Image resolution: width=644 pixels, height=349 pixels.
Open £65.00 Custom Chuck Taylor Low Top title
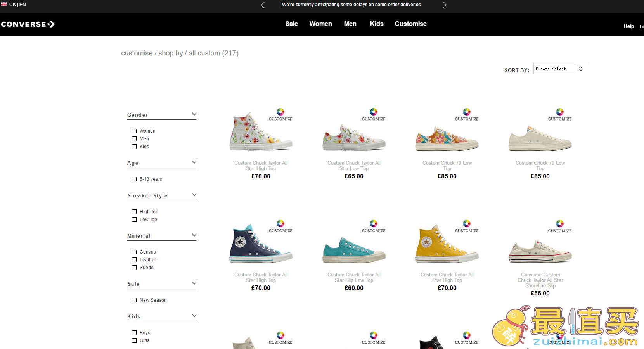click(354, 166)
